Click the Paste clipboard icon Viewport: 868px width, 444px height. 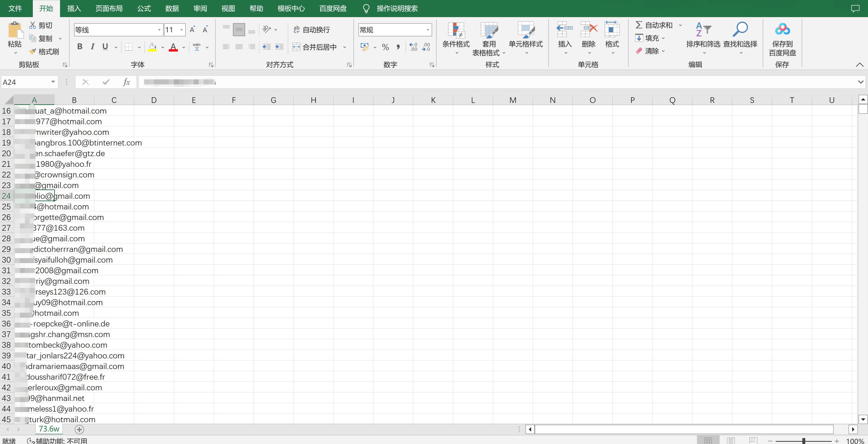point(15,30)
